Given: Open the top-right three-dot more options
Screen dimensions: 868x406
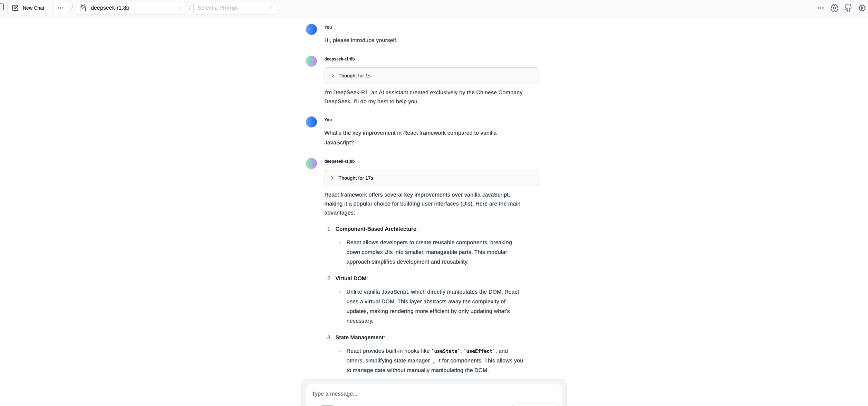Looking at the screenshot, I should click(x=821, y=8).
